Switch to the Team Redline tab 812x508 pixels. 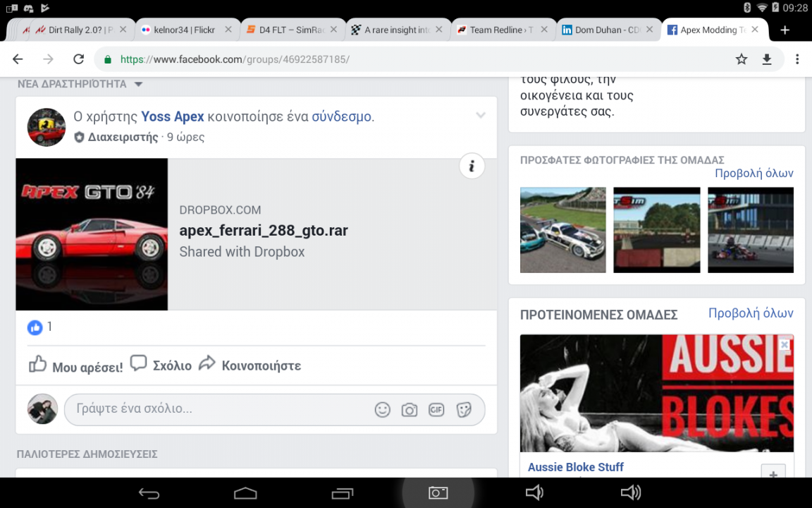click(x=498, y=30)
